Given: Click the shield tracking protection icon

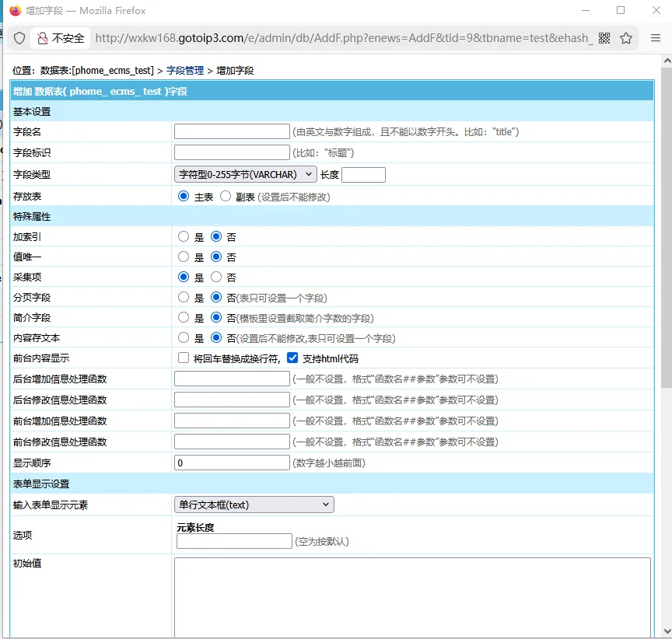Looking at the screenshot, I should (19, 38).
